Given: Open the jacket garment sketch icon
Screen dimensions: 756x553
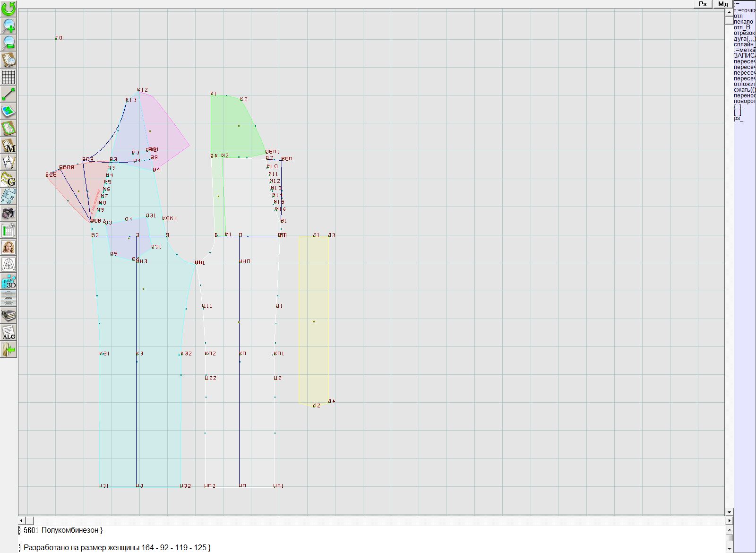Looking at the screenshot, I should (9, 264).
